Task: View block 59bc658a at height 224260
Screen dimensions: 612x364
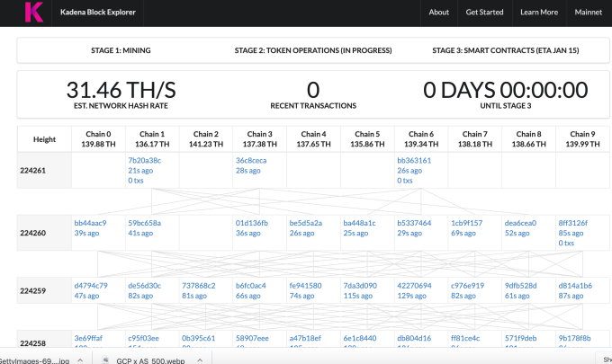Action: (x=145, y=223)
